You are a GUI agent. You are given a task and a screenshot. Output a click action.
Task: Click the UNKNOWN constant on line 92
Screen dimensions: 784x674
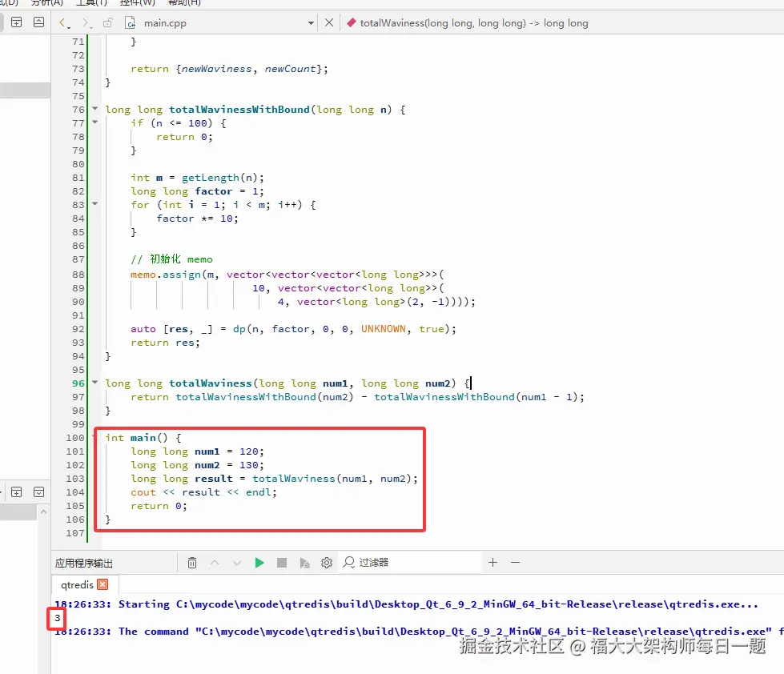coord(384,329)
